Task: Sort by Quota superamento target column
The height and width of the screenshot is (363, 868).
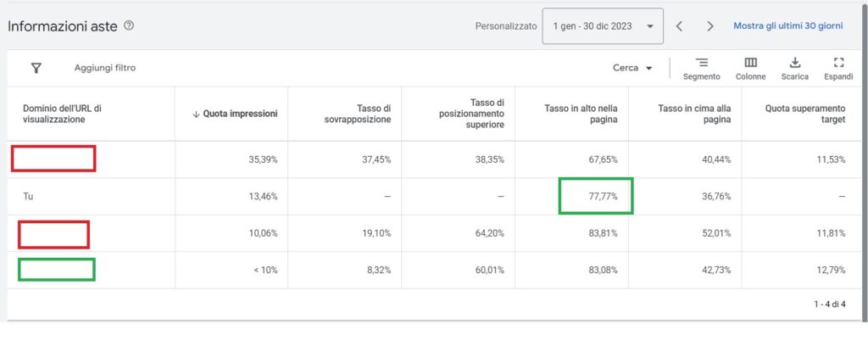Action: [805, 114]
